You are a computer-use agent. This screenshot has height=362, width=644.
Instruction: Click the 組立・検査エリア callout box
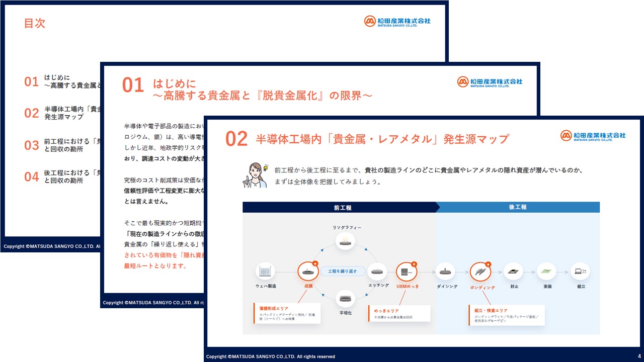click(x=506, y=314)
